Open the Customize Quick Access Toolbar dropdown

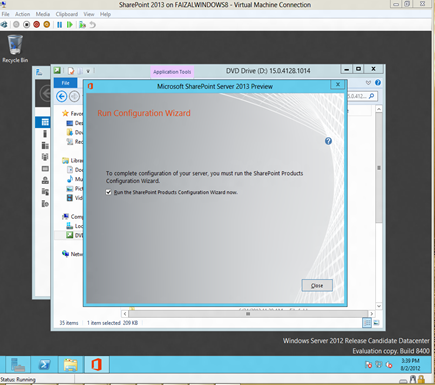pyautogui.click(x=88, y=71)
